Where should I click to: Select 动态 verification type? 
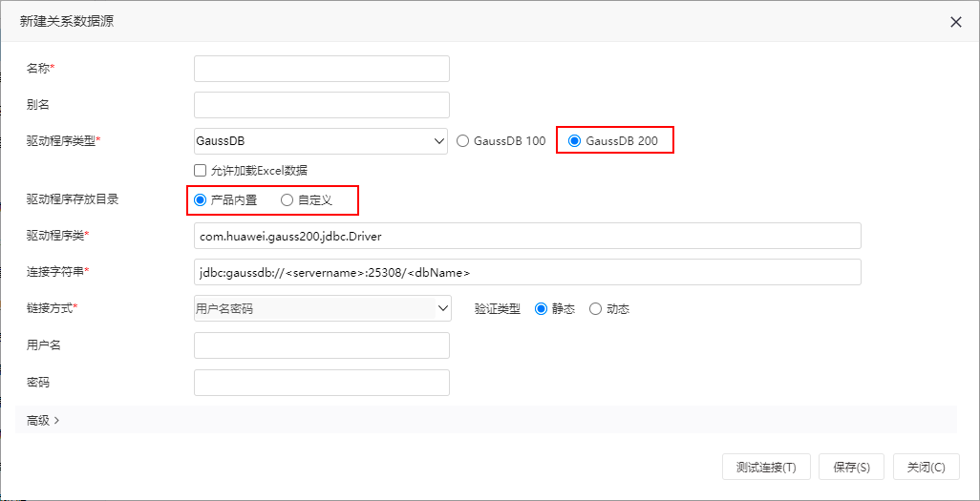point(596,308)
